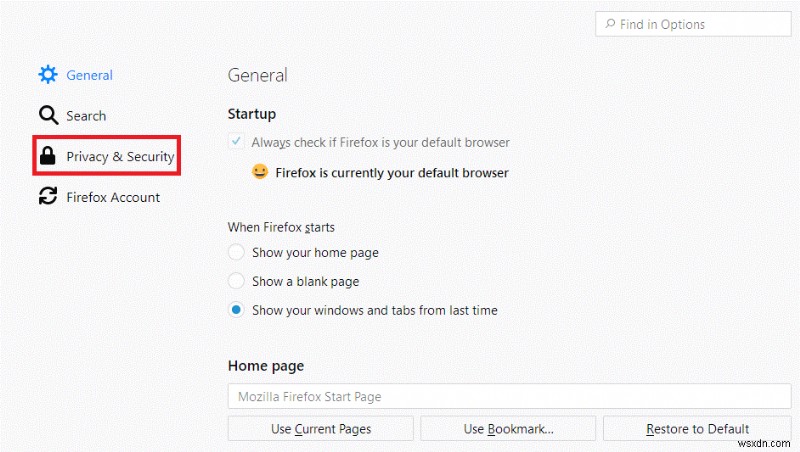Go to Privacy & Security settings
Image resolution: width=800 pixels, height=452 pixels.
(120, 157)
